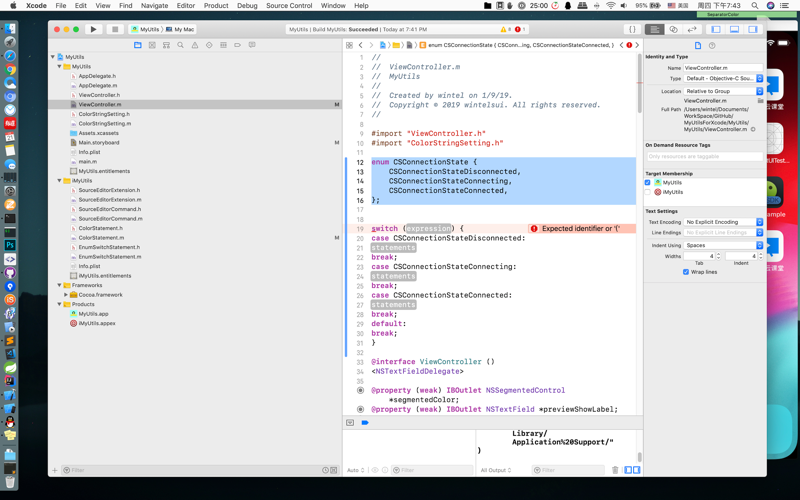The width and height of the screenshot is (800, 500).
Task: Switch to the Assistant editor
Action: coord(673,30)
